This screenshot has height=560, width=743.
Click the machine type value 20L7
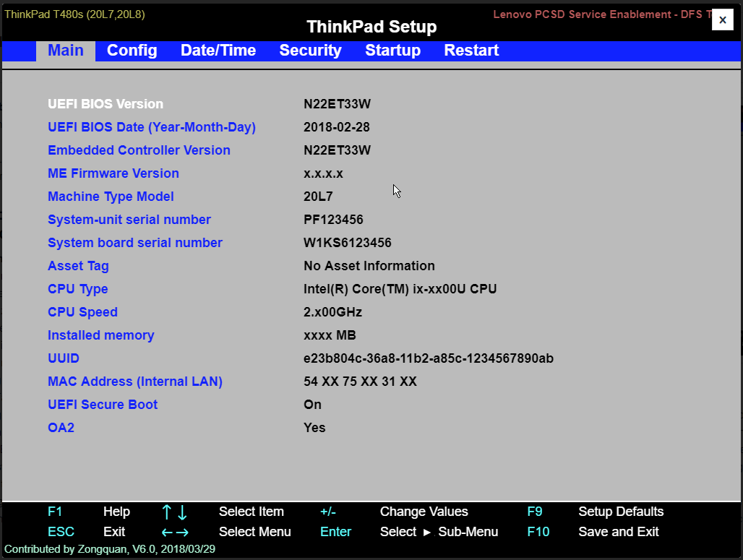point(318,197)
